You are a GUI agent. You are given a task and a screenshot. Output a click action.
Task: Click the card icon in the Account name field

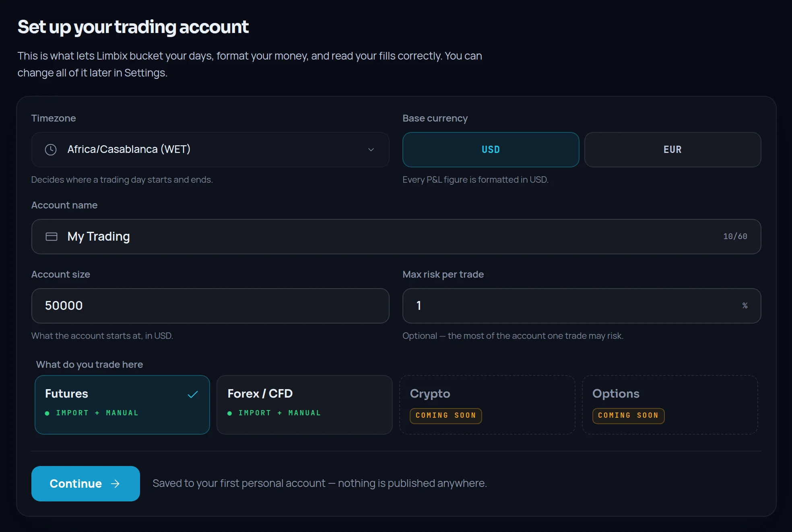(52, 237)
